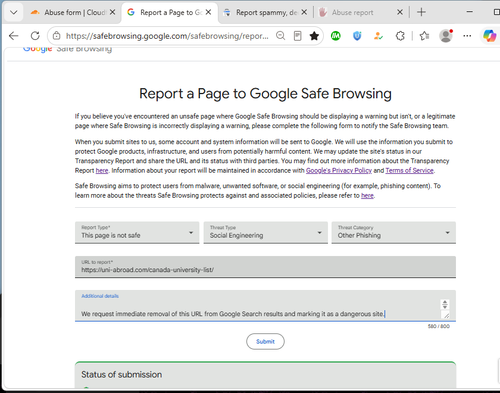500x393 pixels.
Task: Click the URL to report field
Action: [265, 267]
